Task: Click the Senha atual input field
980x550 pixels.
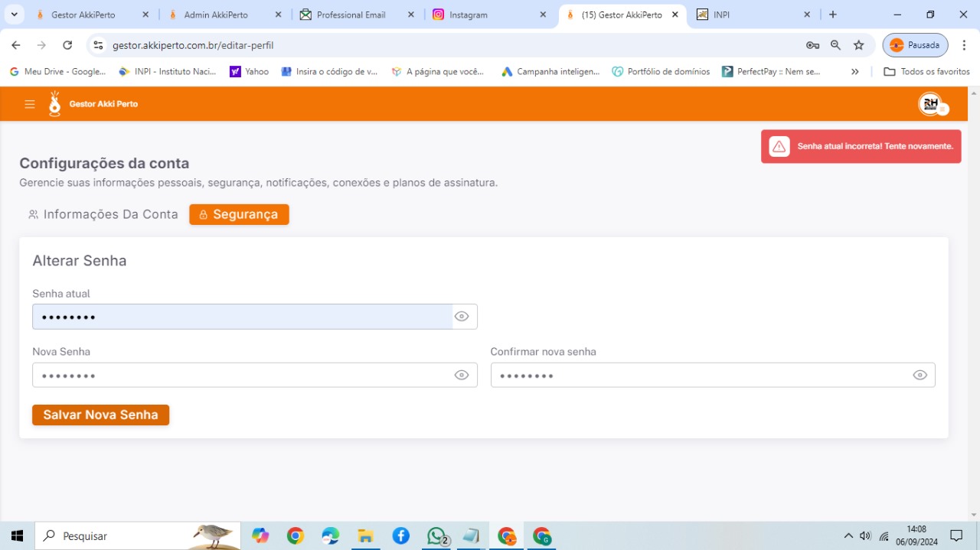Action: tap(242, 317)
